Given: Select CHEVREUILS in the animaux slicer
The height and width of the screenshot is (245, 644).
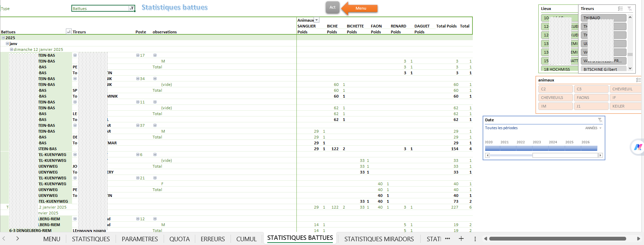Looking at the screenshot, I should pyautogui.click(x=555, y=98).
